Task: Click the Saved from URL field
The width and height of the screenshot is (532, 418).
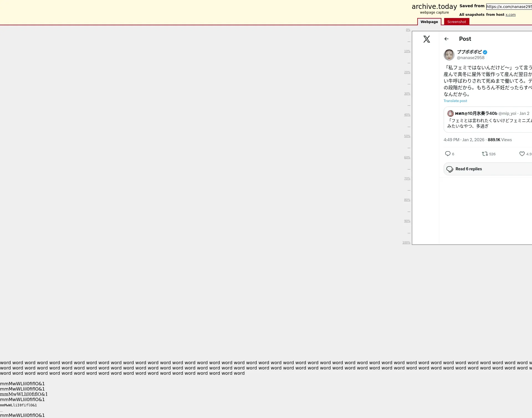Action: tap(509, 7)
